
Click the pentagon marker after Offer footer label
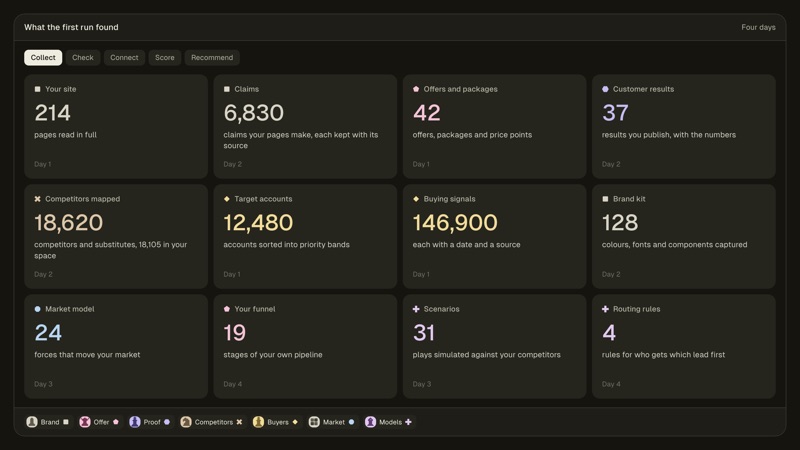click(x=116, y=422)
